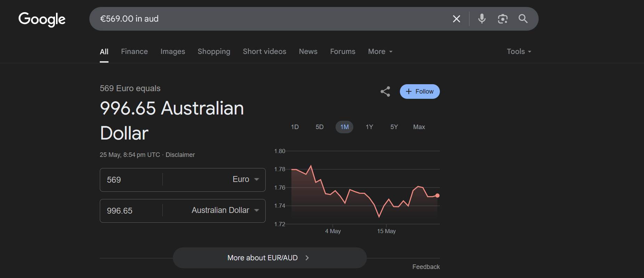Show the Max chart range
Viewport: 644px width, 278px height.
click(419, 127)
